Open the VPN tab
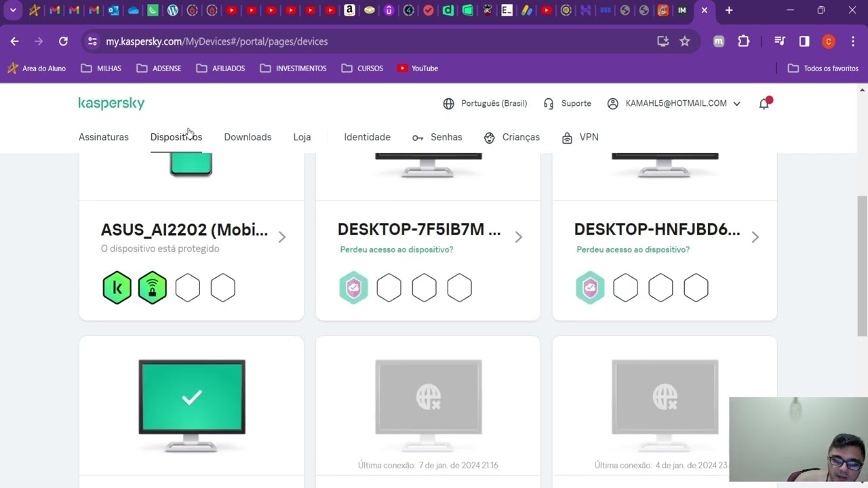868x488 pixels. [580, 137]
